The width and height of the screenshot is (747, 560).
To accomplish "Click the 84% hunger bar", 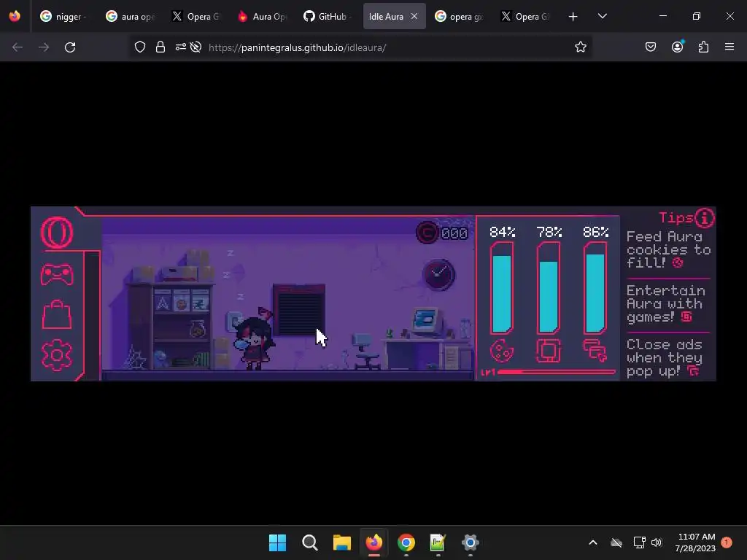I will coord(502,289).
